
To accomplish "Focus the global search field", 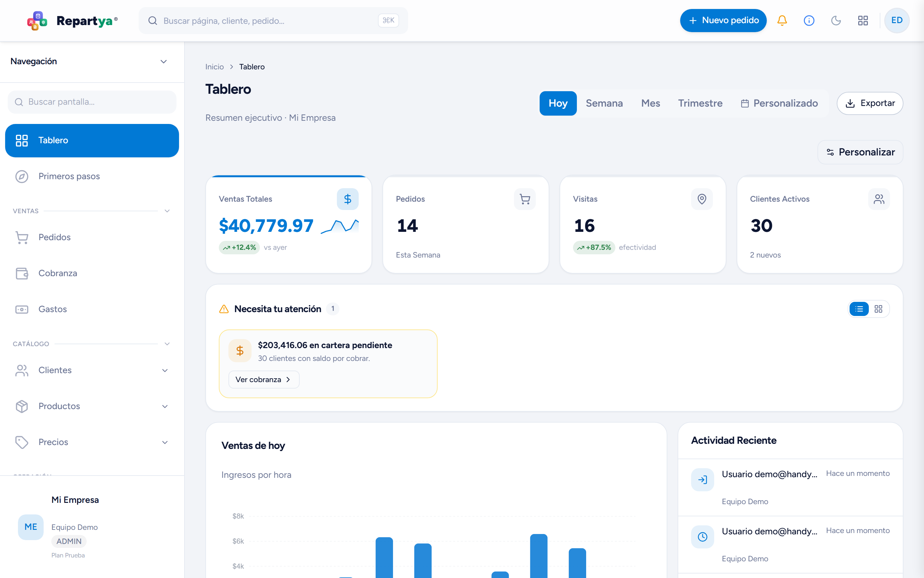I will [273, 21].
